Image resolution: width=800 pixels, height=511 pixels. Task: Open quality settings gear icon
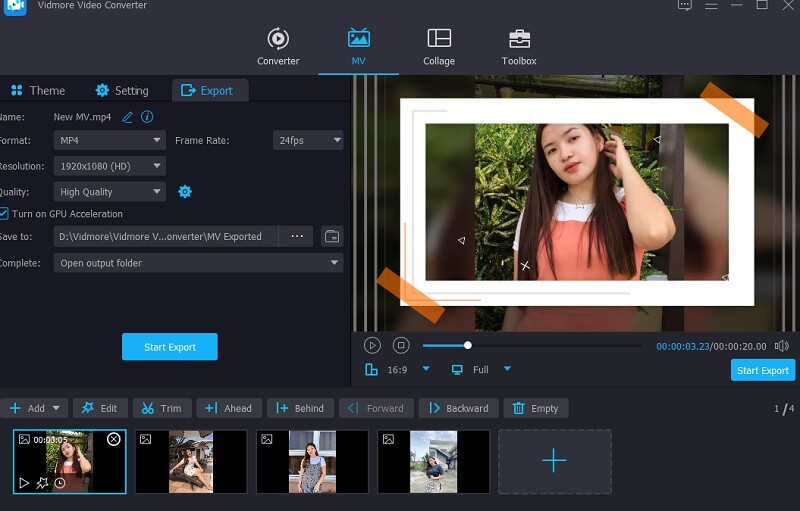[184, 192]
